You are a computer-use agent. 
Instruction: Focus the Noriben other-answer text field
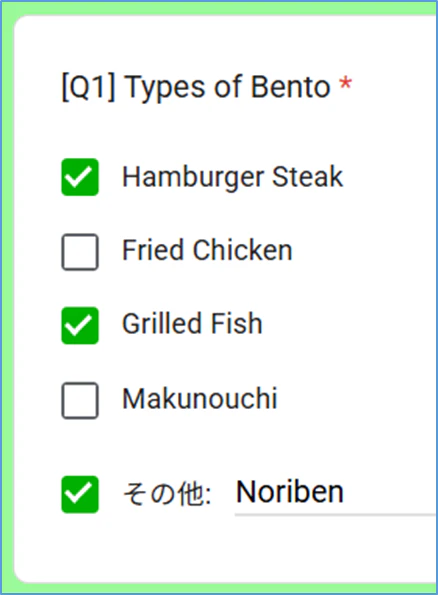[x=336, y=492]
